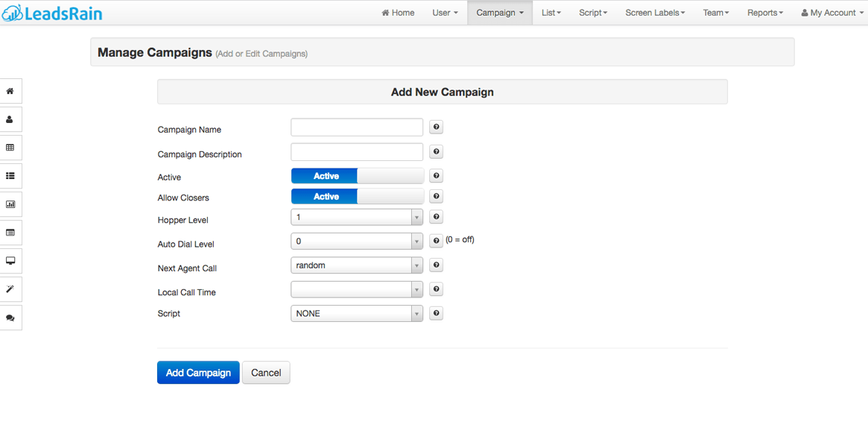Toggle the Active campaign switch
This screenshot has width=868, height=442.
tap(357, 177)
